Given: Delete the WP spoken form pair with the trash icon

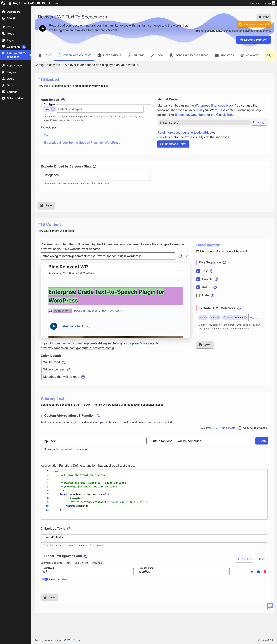Looking at the screenshot, I should [265, 572].
